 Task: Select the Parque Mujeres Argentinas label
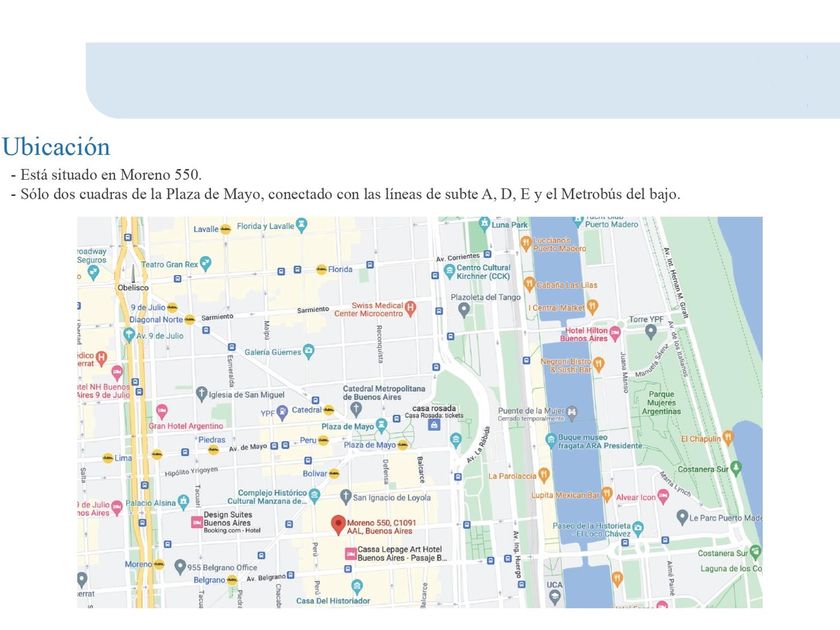pos(661,402)
